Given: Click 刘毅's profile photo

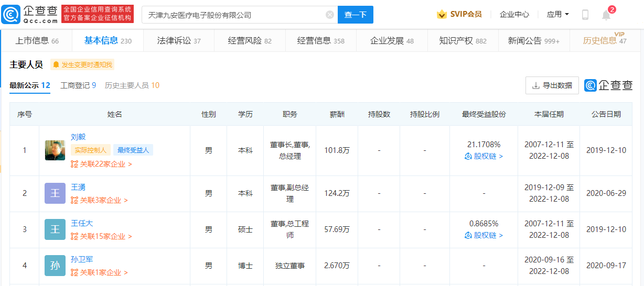Looking at the screenshot, I should point(55,150).
